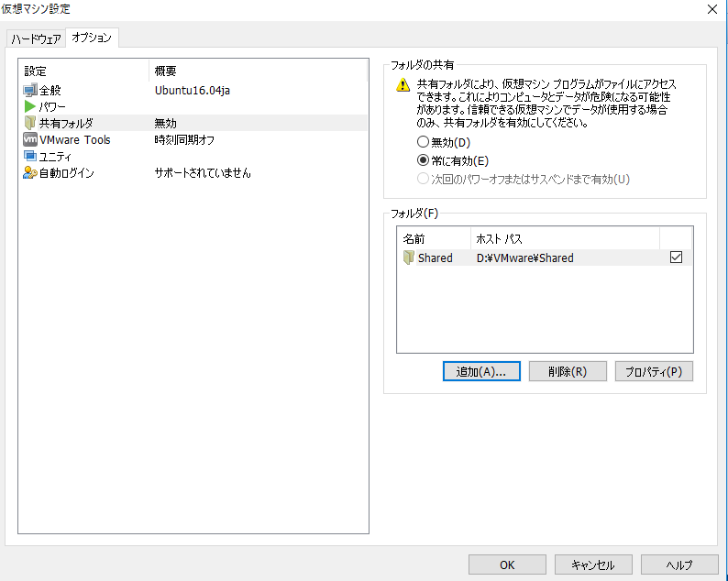Screen dimensions: 728x581
Task: Click the 名前 column header in folder list
Action: click(434, 239)
